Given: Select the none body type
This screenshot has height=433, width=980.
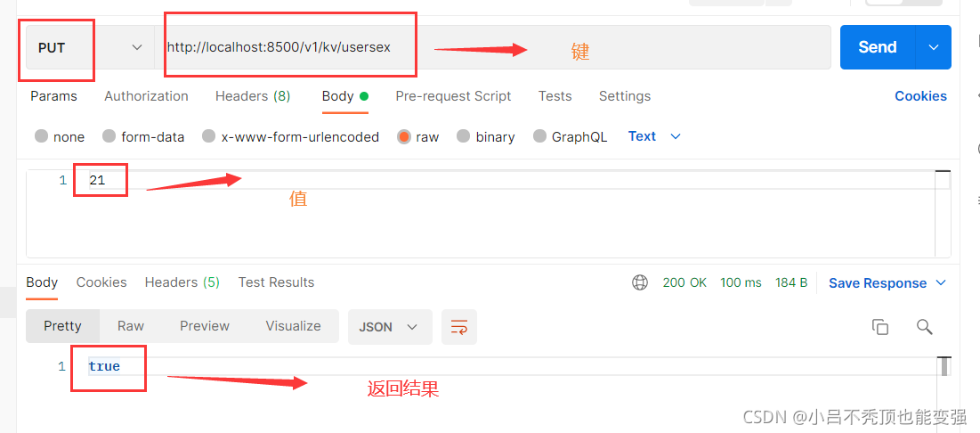Looking at the screenshot, I should coord(60,136).
